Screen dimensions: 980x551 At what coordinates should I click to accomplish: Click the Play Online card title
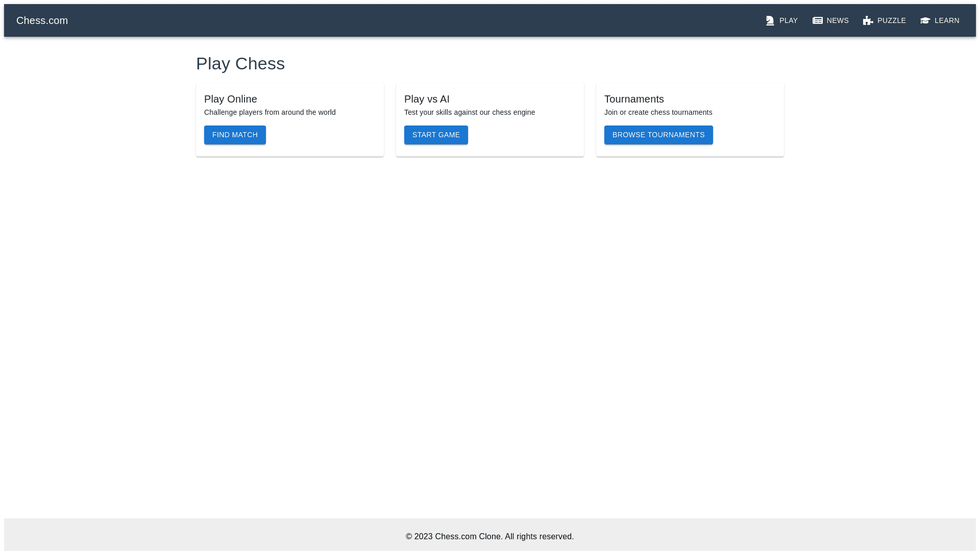coord(231,99)
